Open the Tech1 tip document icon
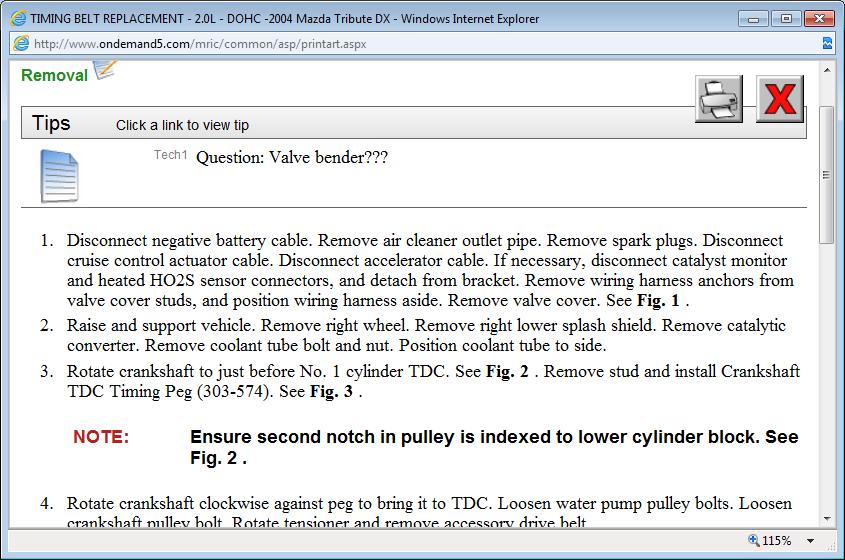This screenshot has width=845, height=560. [59, 176]
